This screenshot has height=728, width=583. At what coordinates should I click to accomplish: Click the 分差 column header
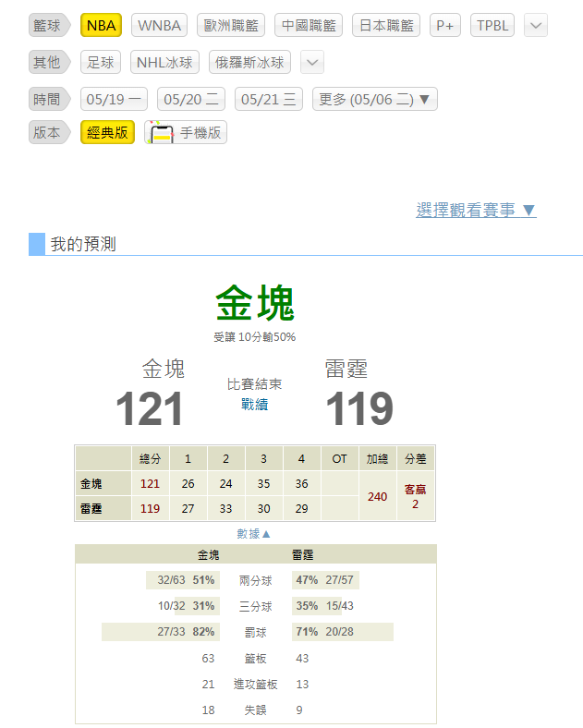click(416, 459)
